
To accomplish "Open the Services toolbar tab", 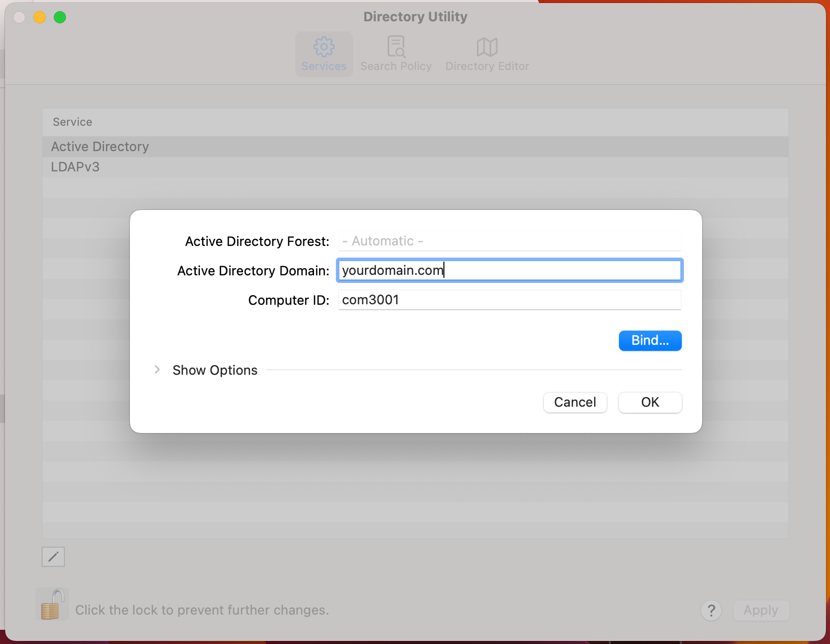I will tap(324, 54).
